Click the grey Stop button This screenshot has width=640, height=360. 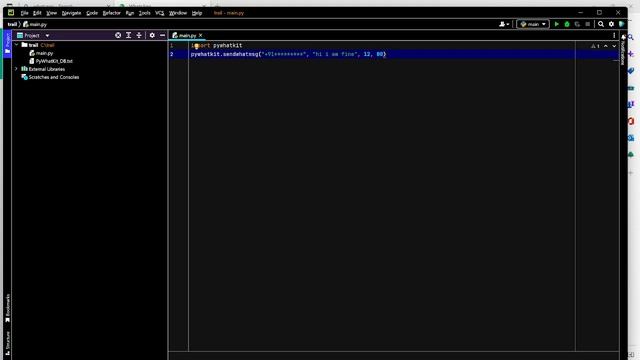tap(587, 24)
